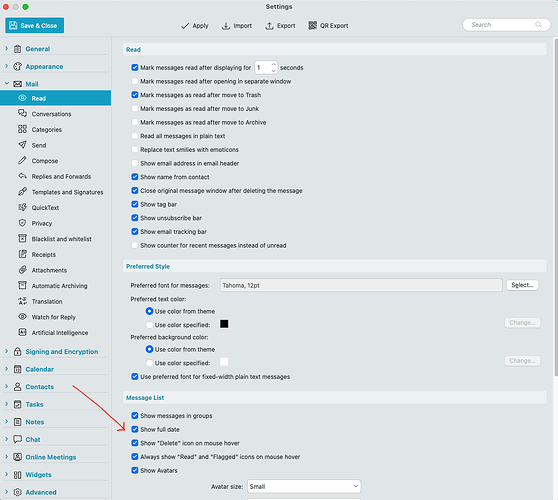The image size is (558, 500).
Task: Click the QR Export icon
Action: (x=312, y=25)
